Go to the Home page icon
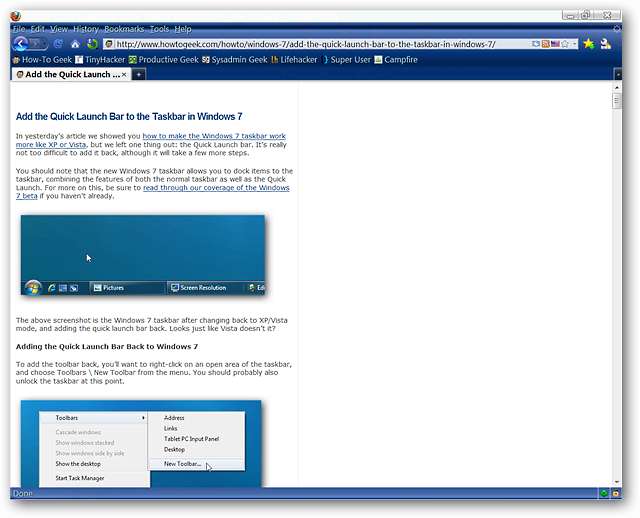 pyautogui.click(x=75, y=44)
